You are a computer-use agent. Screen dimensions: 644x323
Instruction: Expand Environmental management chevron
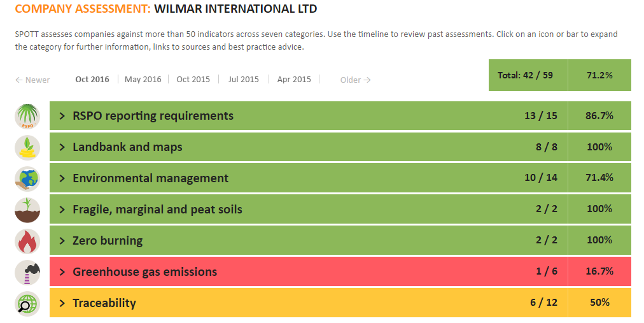62,178
